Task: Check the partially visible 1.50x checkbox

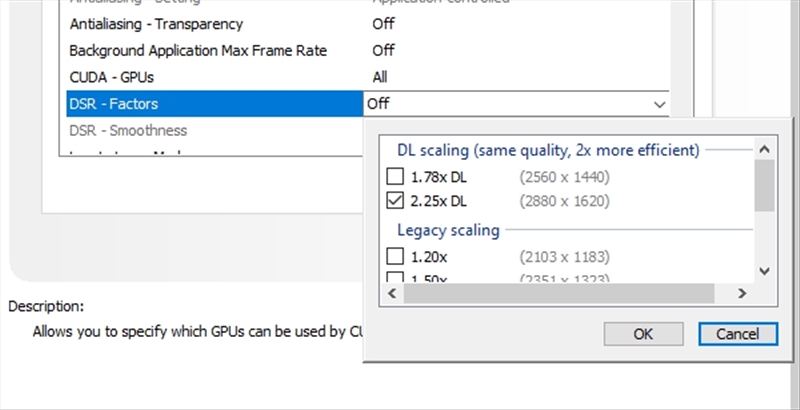Action: pos(395,279)
